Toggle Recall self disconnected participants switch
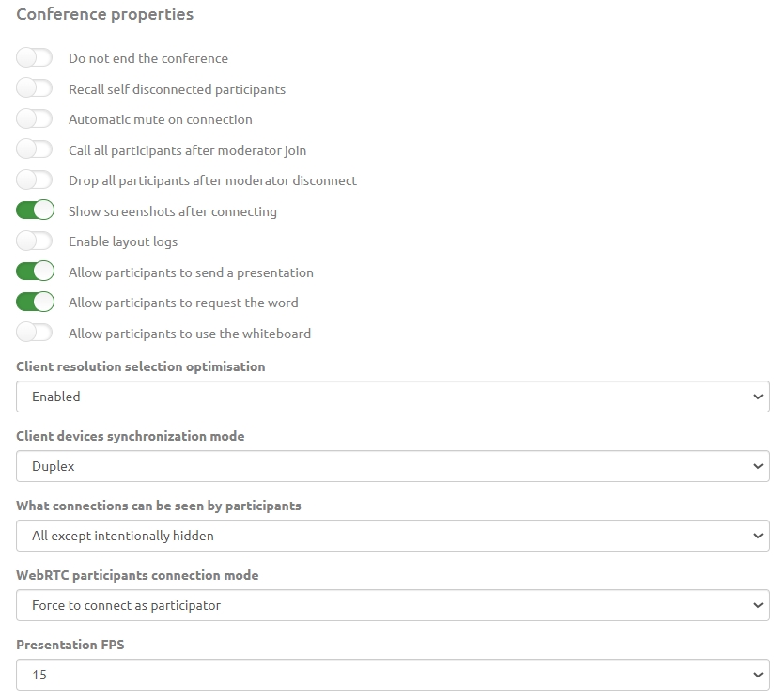Screen dimensions: 775x700 (x=34, y=88)
